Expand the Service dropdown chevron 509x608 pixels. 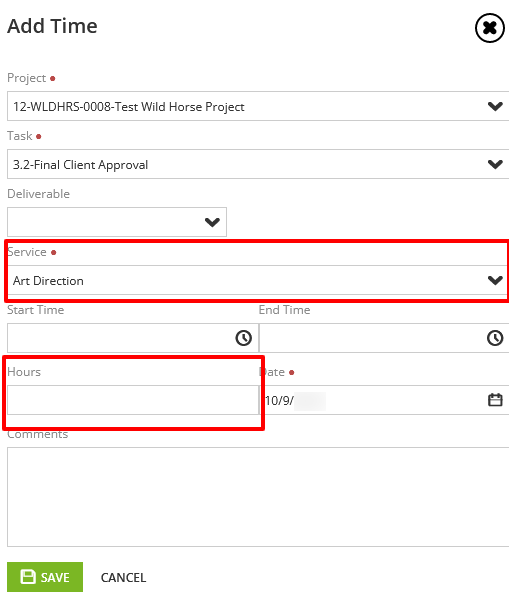pyautogui.click(x=495, y=280)
